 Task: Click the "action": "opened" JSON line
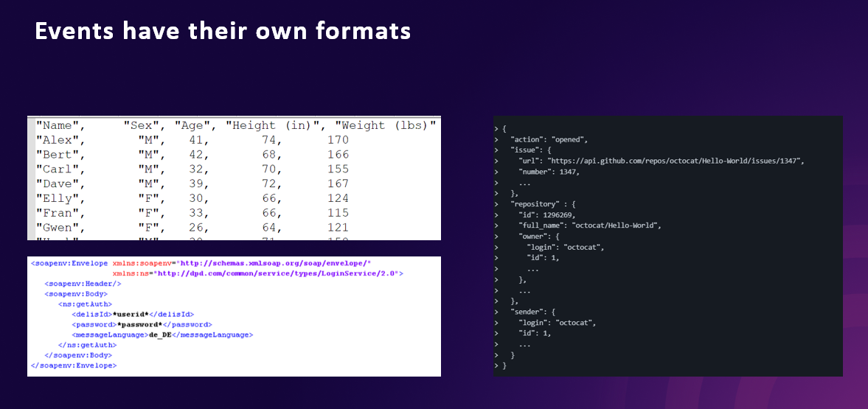tap(549, 139)
